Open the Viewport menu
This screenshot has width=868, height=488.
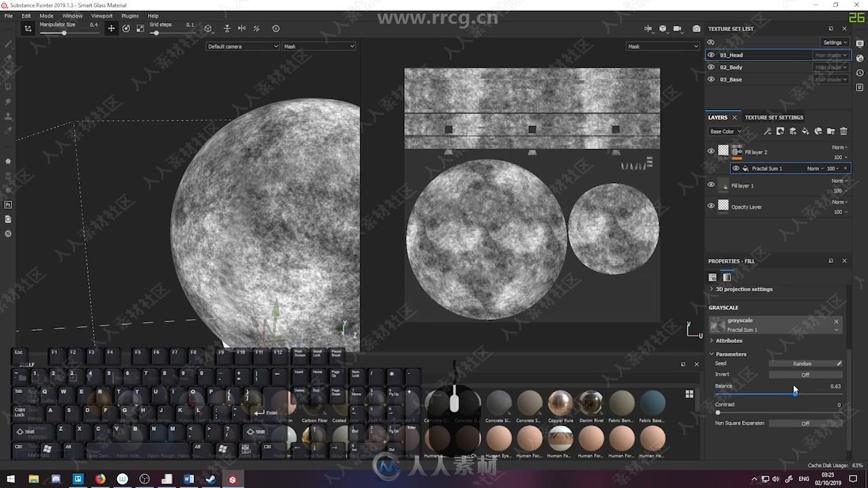102,16
